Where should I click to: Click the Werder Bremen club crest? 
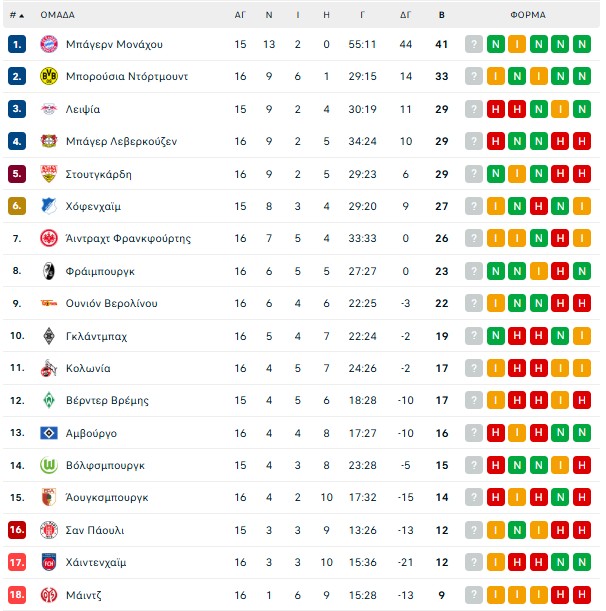(x=47, y=400)
